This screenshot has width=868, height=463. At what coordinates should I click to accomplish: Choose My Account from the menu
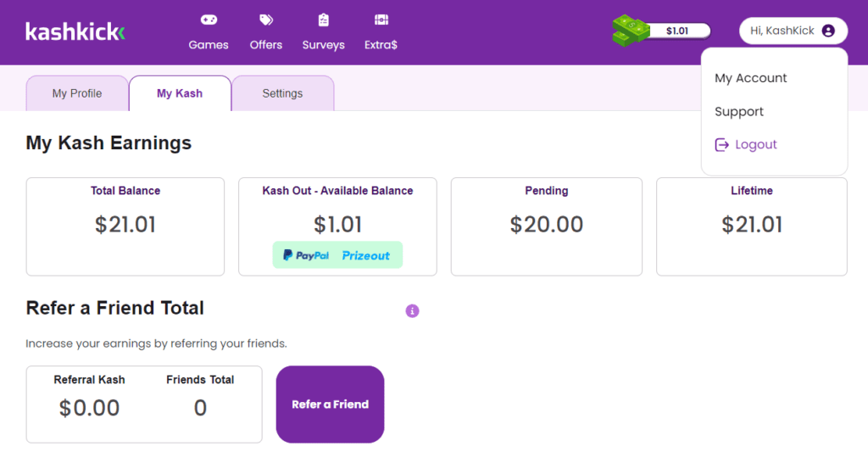click(751, 78)
